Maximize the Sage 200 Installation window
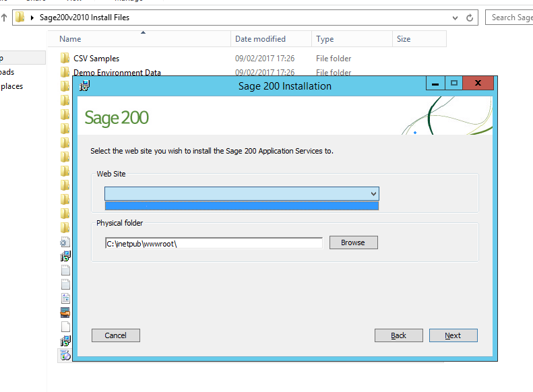The height and width of the screenshot is (392, 533). point(453,84)
